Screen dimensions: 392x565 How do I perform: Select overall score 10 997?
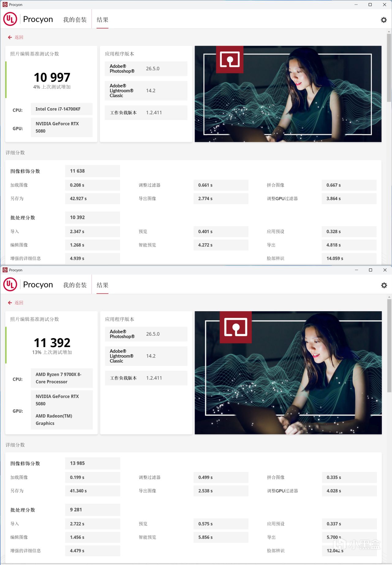tap(52, 77)
